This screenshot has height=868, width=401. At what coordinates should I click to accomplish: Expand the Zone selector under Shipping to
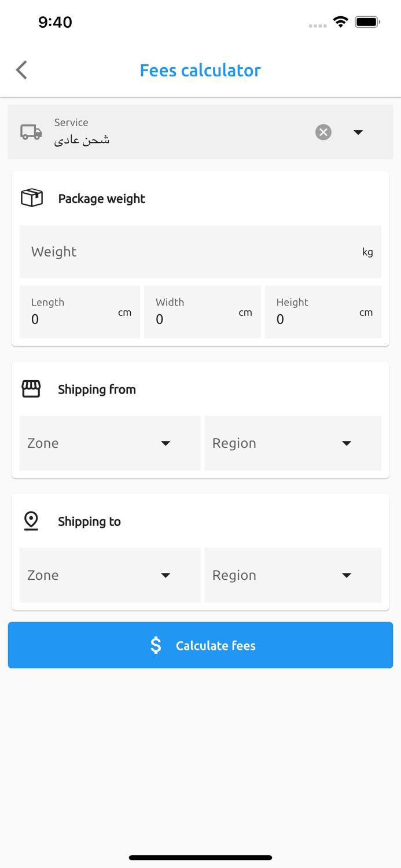click(x=110, y=575)
